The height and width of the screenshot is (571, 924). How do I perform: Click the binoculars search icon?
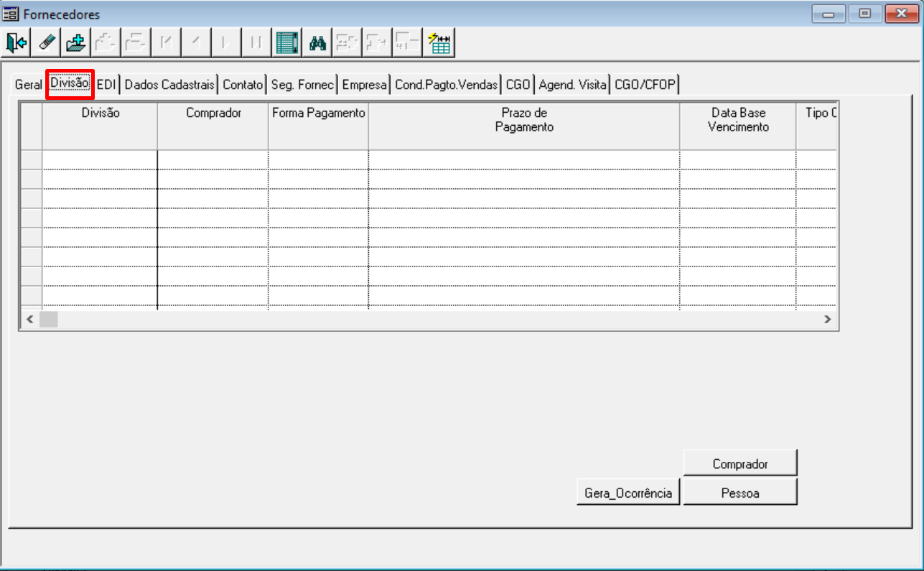coord(317,43)
